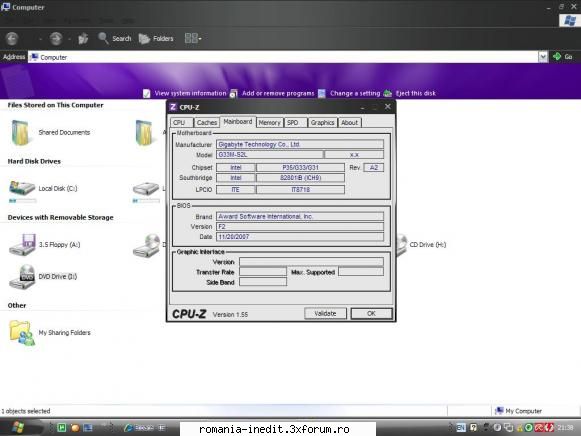
Task: Click the taskbar clock showing 21:38
Action: [565, 427]
